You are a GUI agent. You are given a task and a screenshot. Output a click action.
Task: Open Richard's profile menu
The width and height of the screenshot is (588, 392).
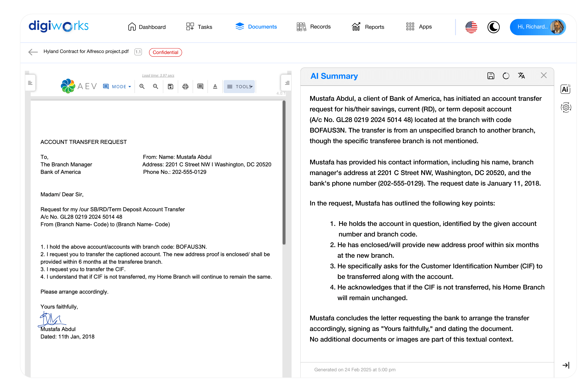click(x=537, y=27)
